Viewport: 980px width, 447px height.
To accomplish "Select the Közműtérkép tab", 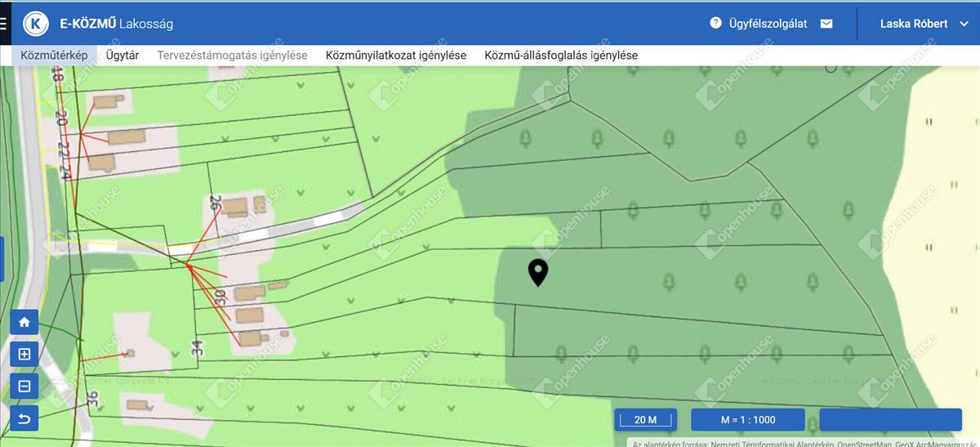I will tap(54, 56).
